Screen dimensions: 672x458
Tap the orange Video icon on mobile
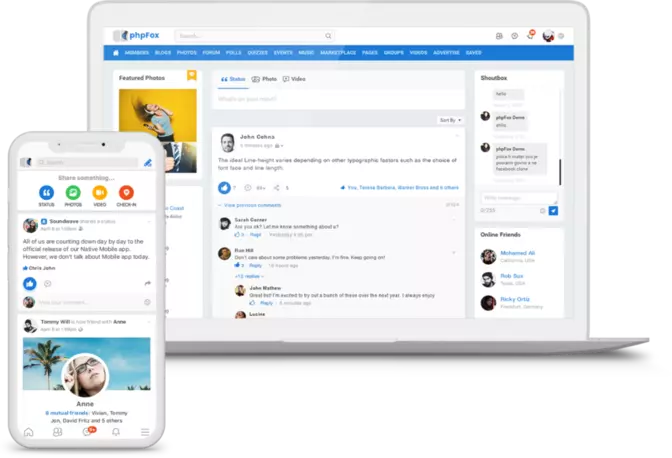[100, 193]
